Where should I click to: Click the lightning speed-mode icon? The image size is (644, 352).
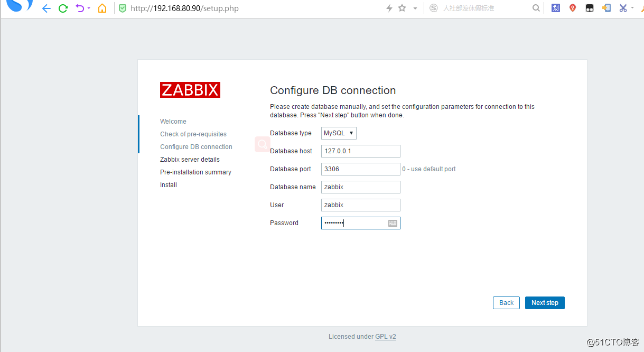point(389,8)
